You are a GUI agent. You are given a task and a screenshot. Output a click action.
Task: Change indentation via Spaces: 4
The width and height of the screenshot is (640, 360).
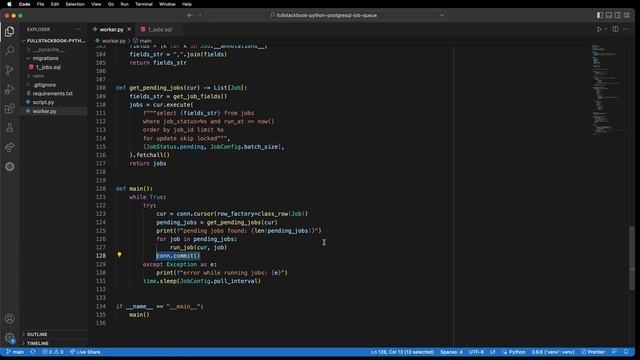pyautogui.click(x=451, y=352)
